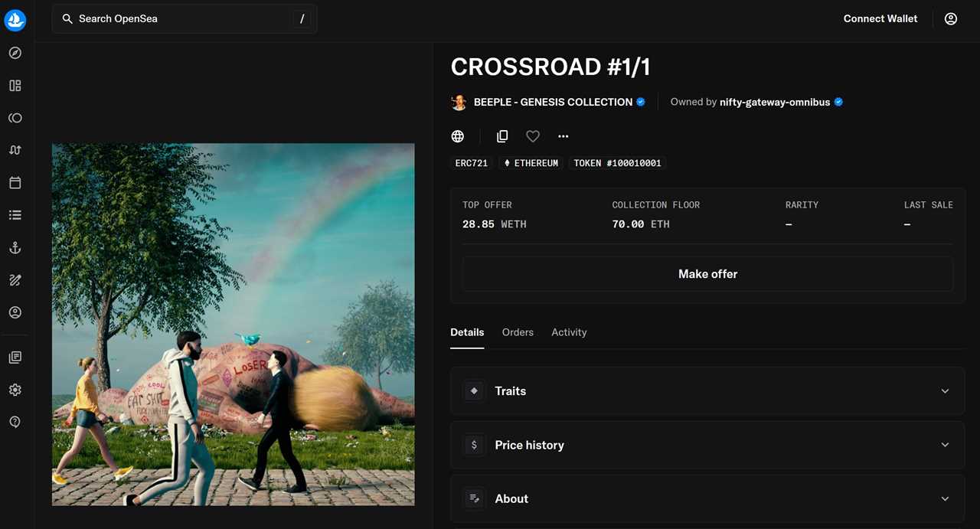
Task: Open the three-dot more options menu
Action: click(x=563, y=136)
